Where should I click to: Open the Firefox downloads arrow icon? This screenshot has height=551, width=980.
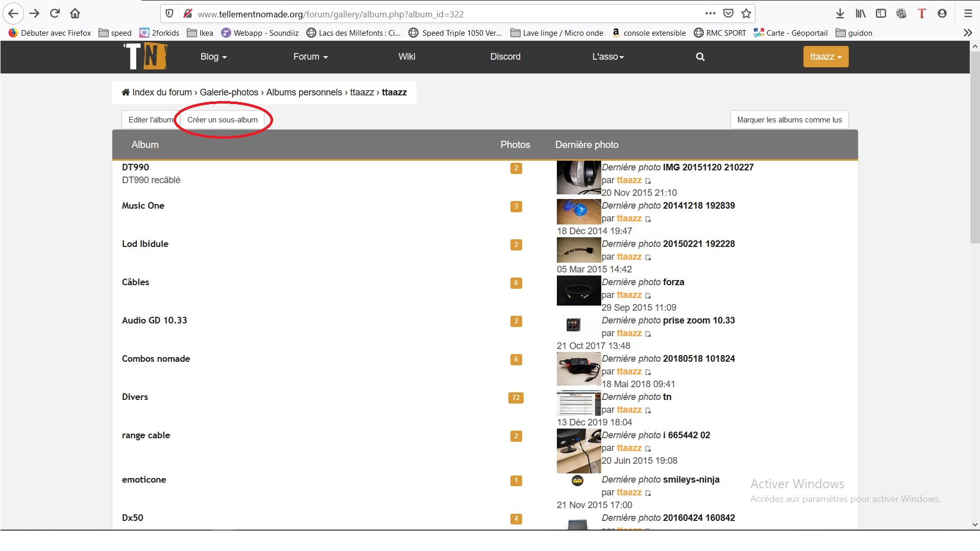click(840, 14)
